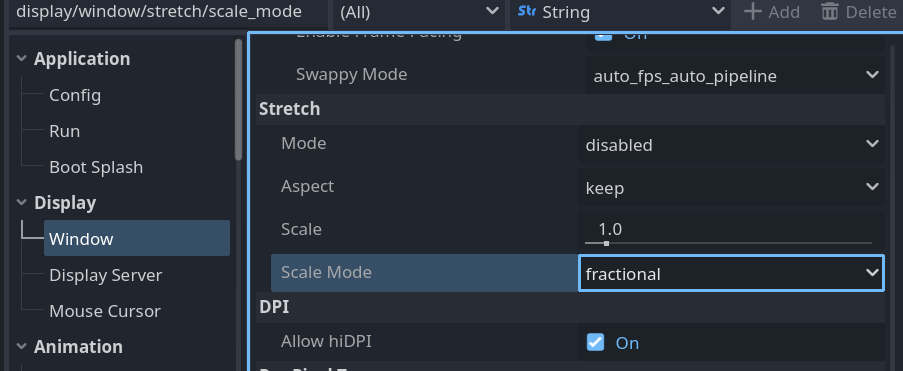This screenshot has width=903, height=371.
Task: Collapse the Application tree section
Action: 21,59
